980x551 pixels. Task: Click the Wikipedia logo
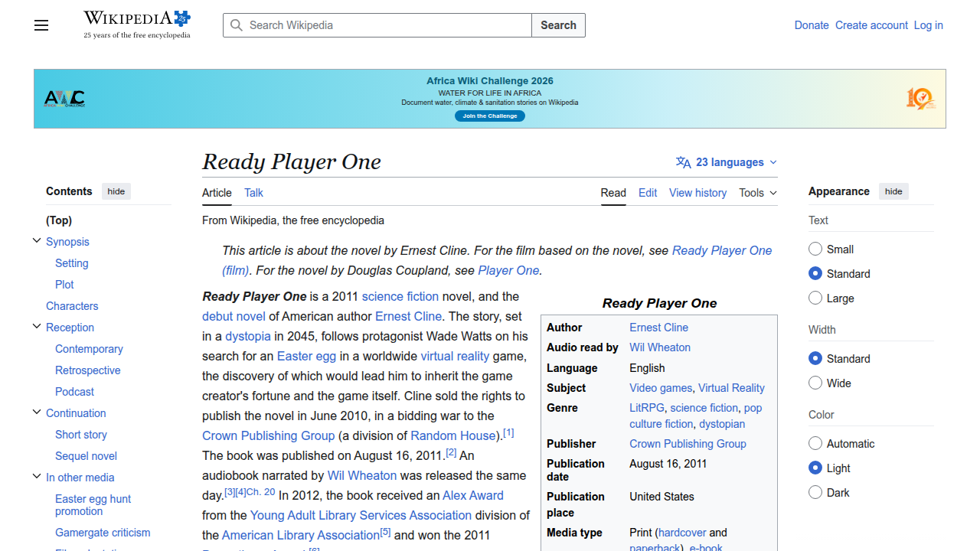tap(137, 24)
